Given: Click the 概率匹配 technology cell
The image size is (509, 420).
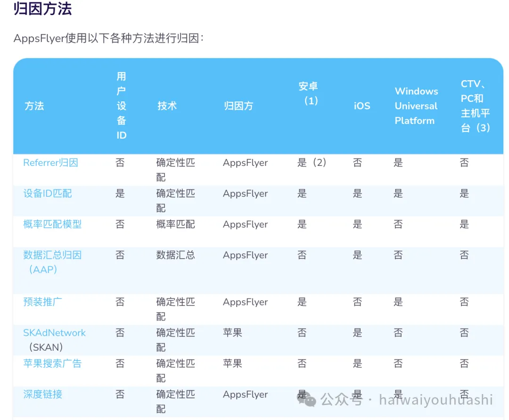Looking at the screenshot, I should point(176,224).
